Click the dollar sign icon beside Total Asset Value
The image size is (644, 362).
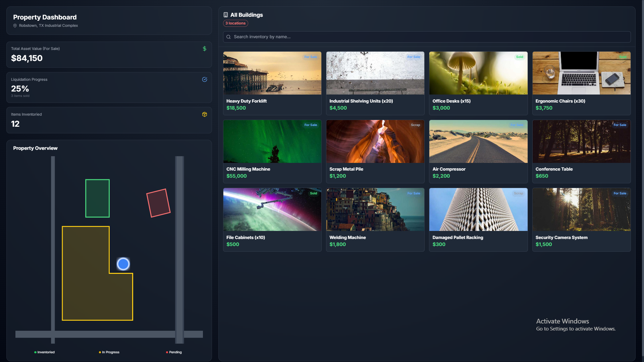click(x=205, y=48)
